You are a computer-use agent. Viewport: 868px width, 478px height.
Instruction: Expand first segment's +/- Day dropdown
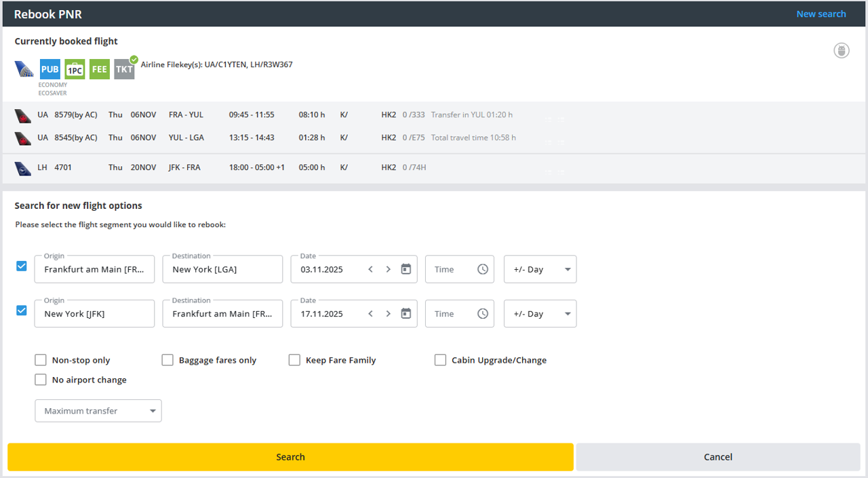pyautogui.click(x=540, y=269)
